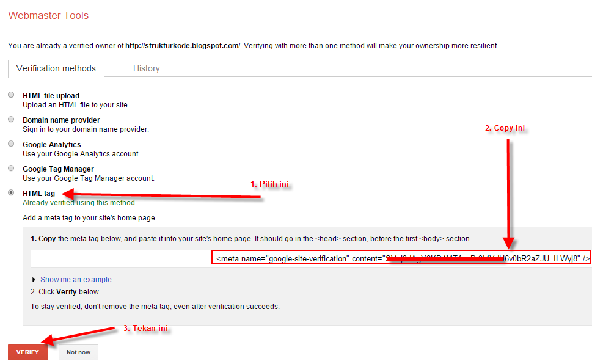This screenshot has width=592, height=364.
Task: Click the strukturkode.blogspot.com URL text
Action: point(182,46)
